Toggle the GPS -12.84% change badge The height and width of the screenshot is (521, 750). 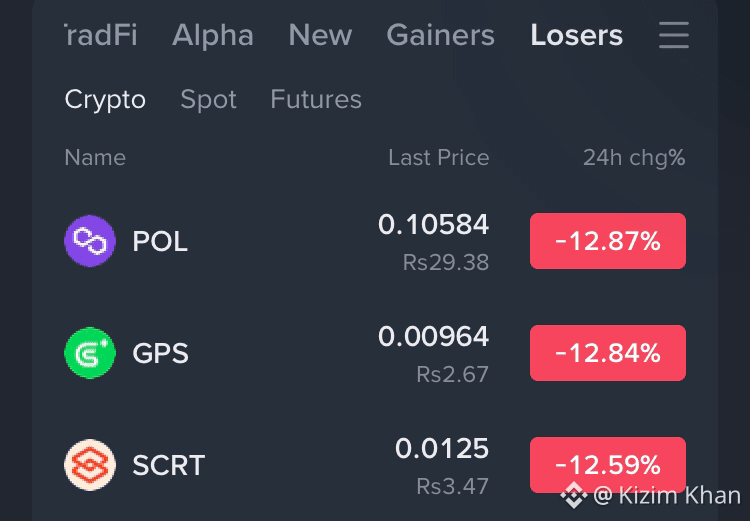pos(608,353)
